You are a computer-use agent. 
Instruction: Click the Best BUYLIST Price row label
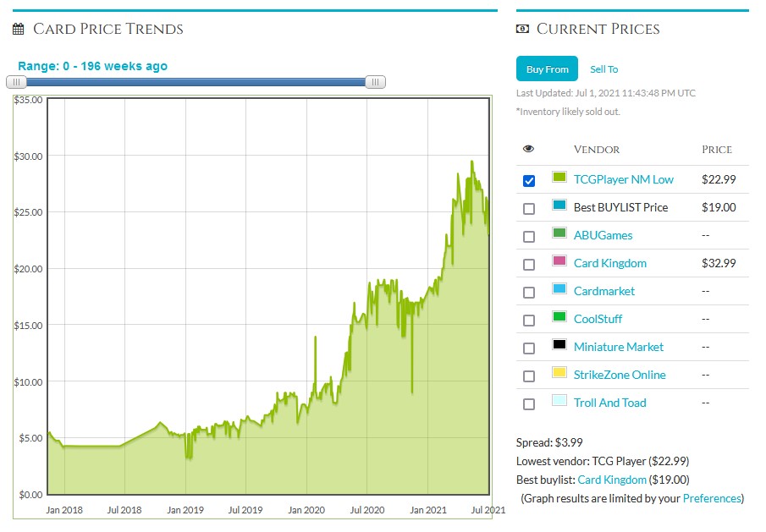620,207
